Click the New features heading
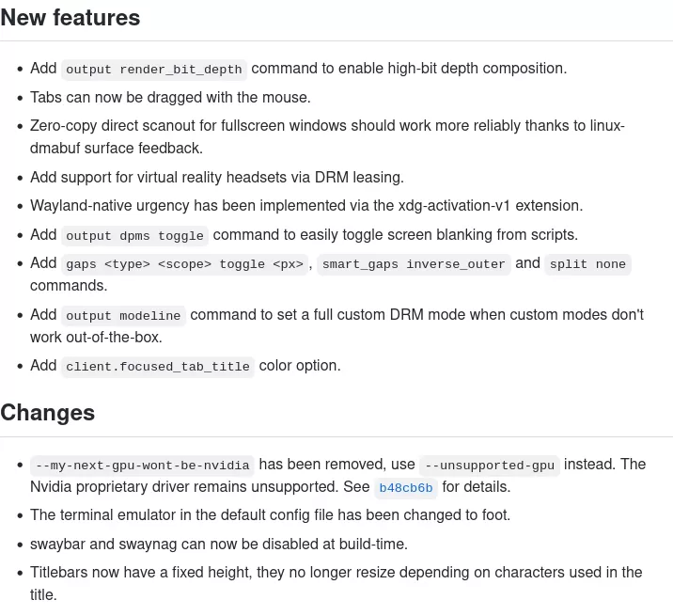673x616 pixels. pyautogui.click(x=70, y=18)
